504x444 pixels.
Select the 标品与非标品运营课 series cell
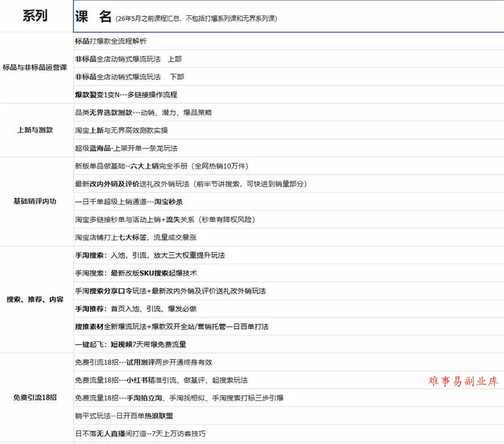(37, 67)
